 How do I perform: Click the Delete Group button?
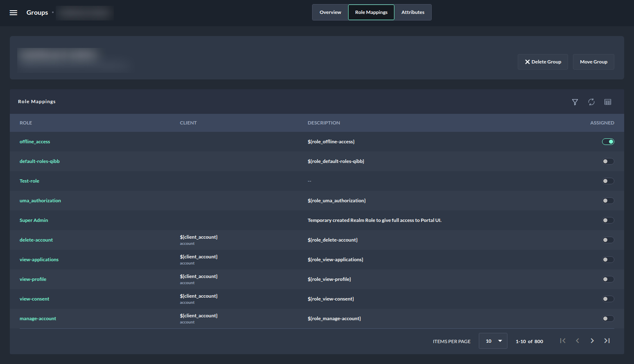point(543,62)
